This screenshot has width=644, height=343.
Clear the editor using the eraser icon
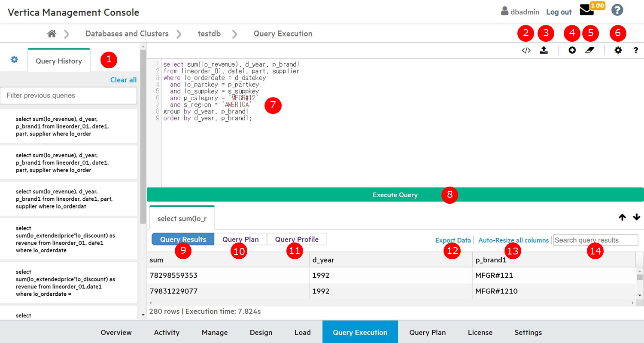point(590,50)
